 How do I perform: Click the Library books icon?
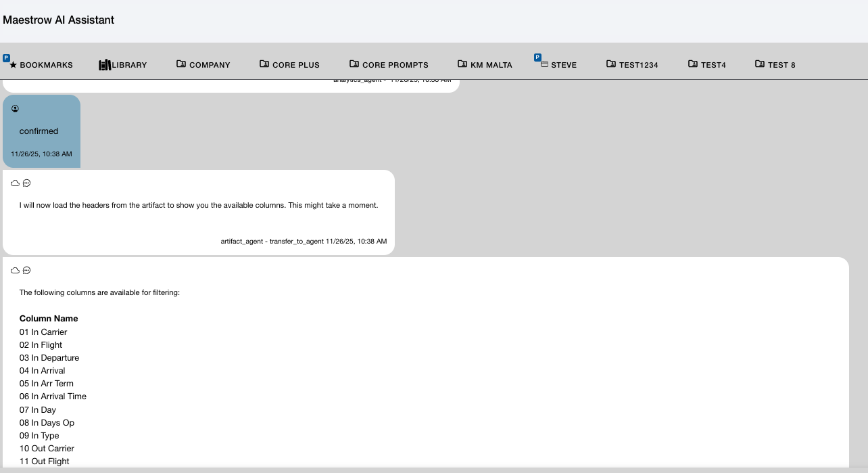click(104, 65)
